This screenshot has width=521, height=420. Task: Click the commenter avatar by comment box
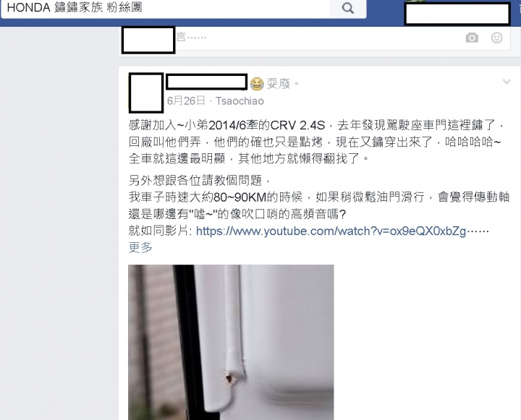(x=148, y=40)
